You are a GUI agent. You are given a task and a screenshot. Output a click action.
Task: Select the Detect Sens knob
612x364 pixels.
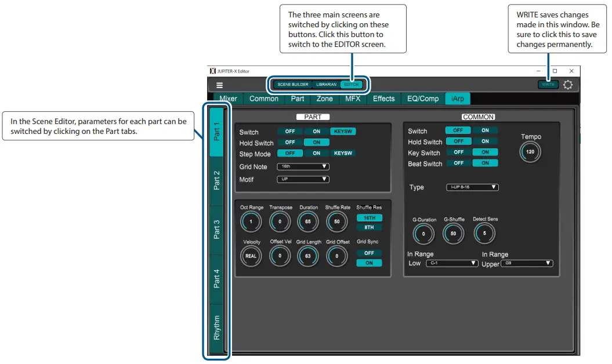click(485, 234)
